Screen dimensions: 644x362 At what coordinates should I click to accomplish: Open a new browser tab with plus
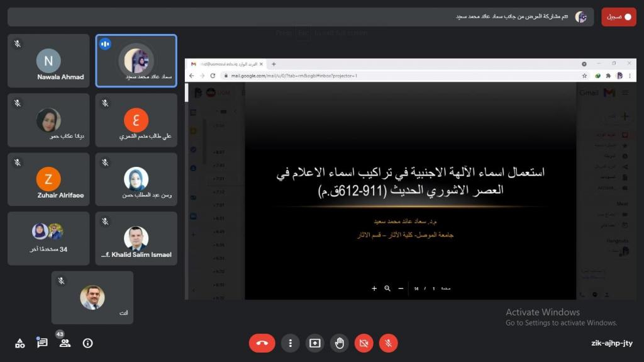tap(274, 64)
